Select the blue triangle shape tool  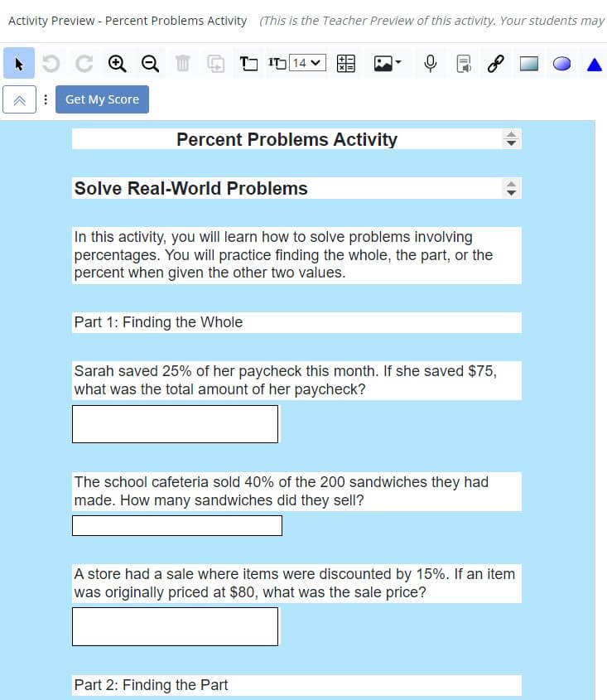pos(595,65)
